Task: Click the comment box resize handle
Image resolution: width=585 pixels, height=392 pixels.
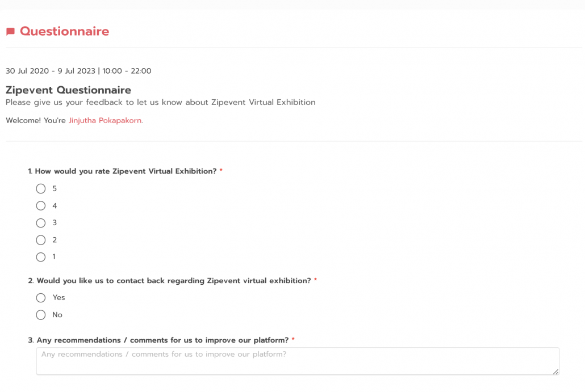Action: click(555, 372)
